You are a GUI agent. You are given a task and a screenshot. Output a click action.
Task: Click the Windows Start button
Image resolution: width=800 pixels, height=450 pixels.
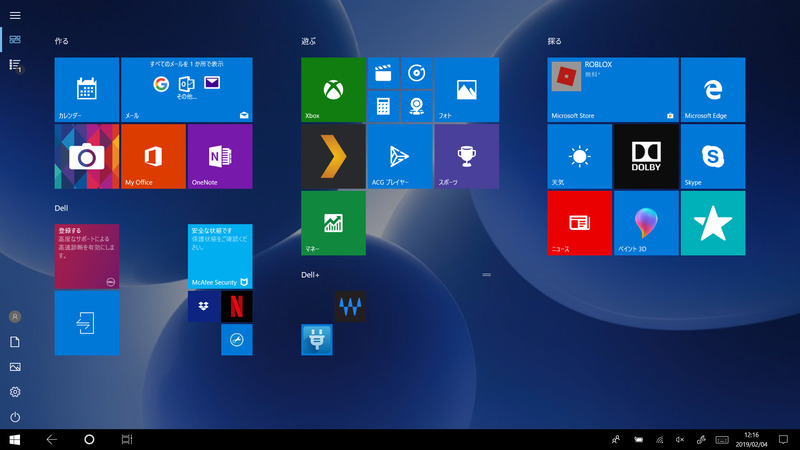click(15, 439)
